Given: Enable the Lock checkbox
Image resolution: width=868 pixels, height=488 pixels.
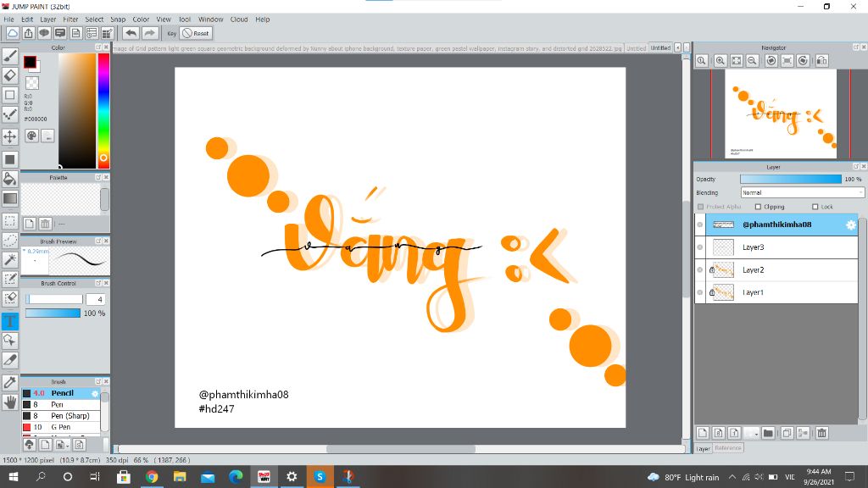Looking at the screenshot, I should [815, 207].
